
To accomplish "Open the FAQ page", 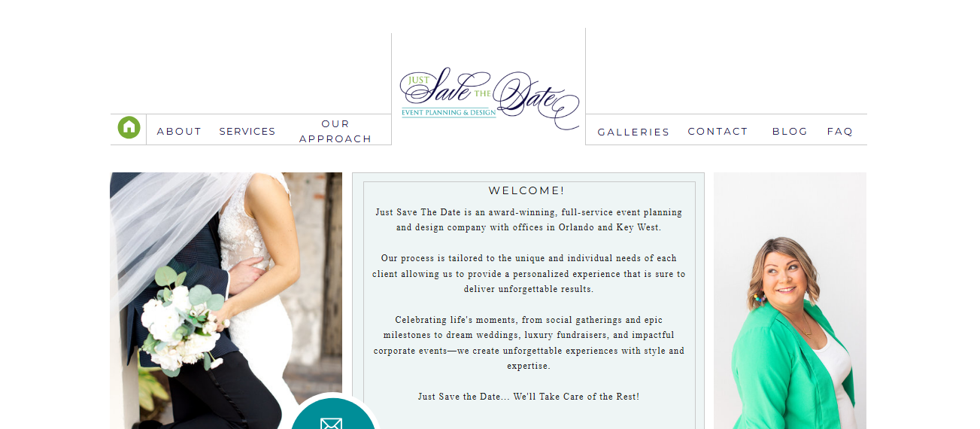I will [840, 131].
